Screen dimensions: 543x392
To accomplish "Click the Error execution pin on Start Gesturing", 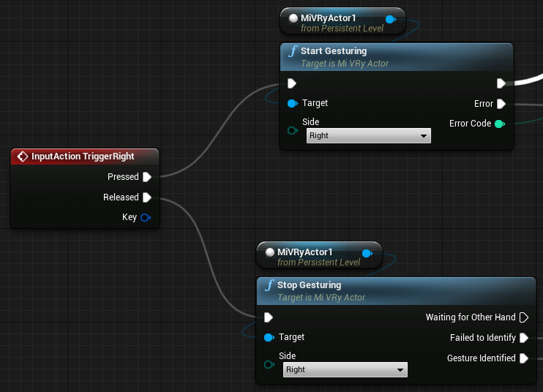I will (x=501, y=104).
